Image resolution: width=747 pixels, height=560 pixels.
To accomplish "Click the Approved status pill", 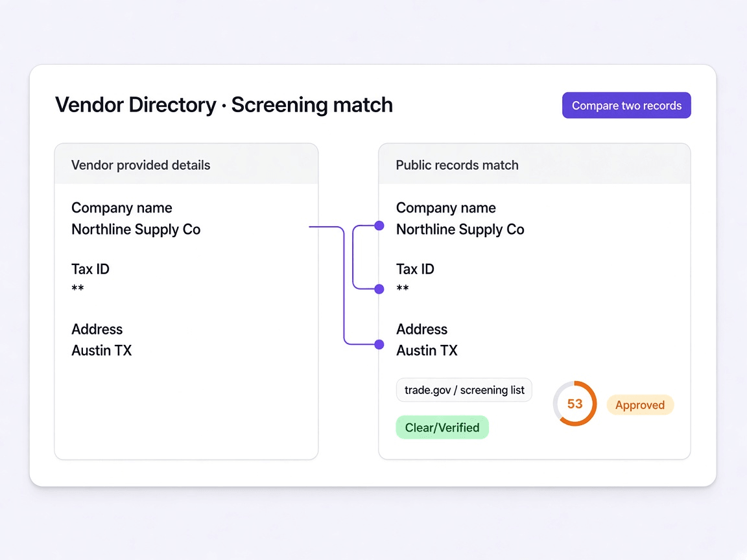I will 640,404.
